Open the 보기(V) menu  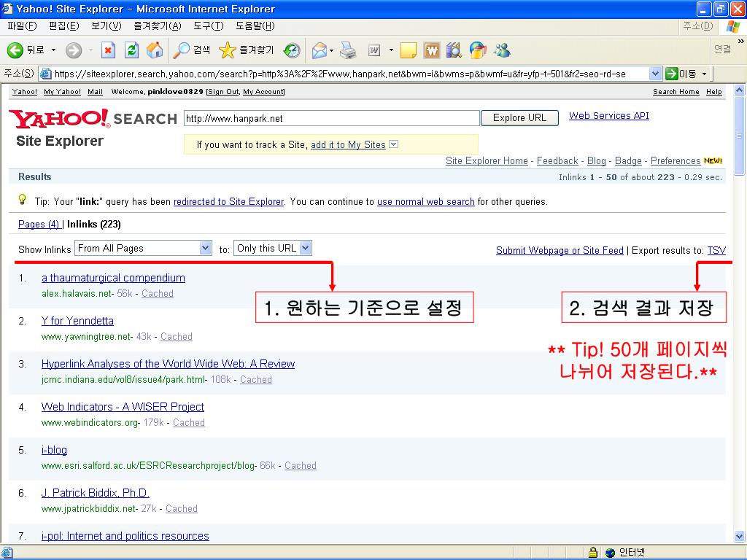pyautogui.click(x=107, y=26)
